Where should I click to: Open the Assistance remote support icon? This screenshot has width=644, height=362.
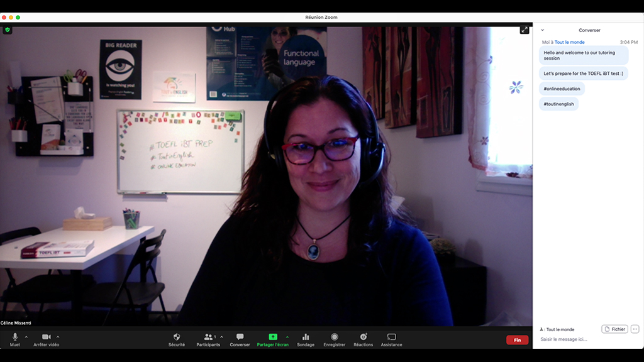(391, 339)
